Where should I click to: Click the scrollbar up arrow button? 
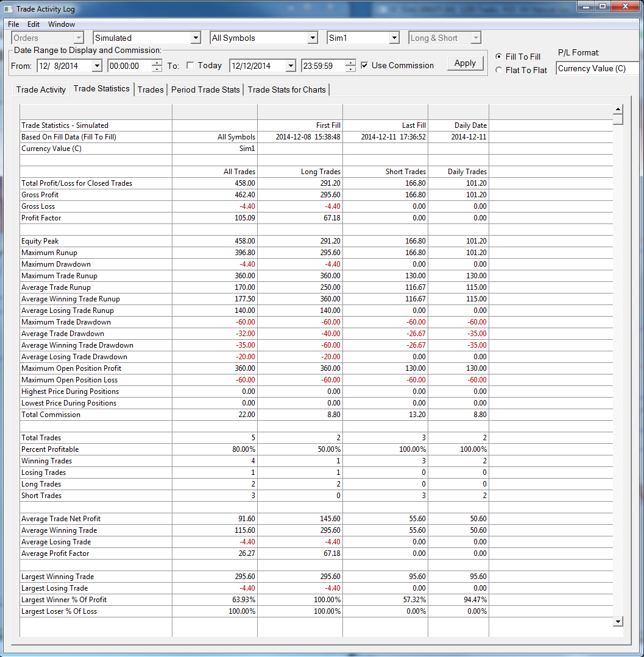[618, 110]
